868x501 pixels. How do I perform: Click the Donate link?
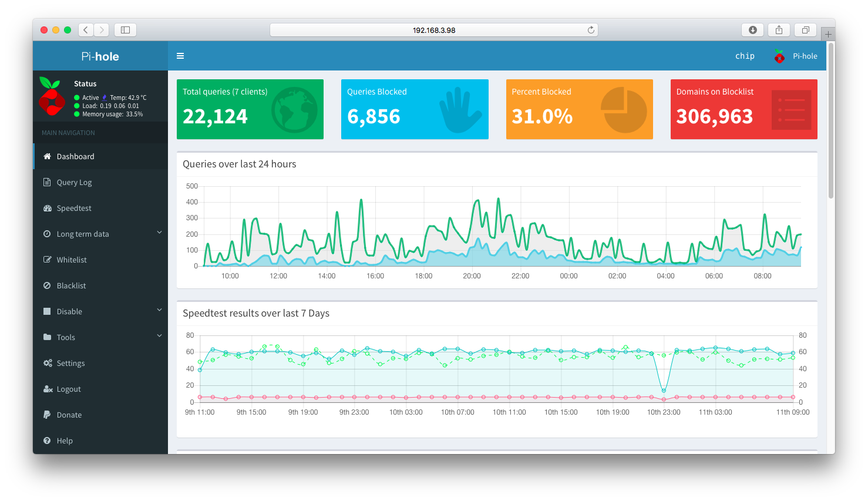click(x=100, y=415)
